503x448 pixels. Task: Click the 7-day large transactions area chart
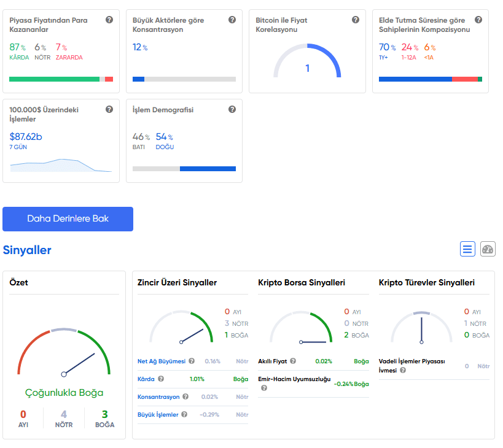pos(60,165)
